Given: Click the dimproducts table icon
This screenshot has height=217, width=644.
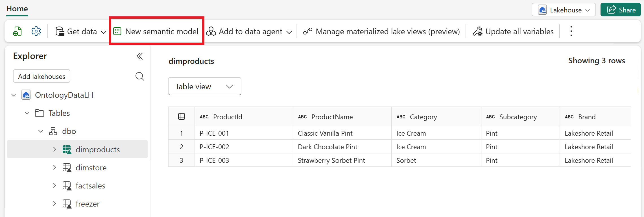Looking at the screenshot, I should [67, 149].
